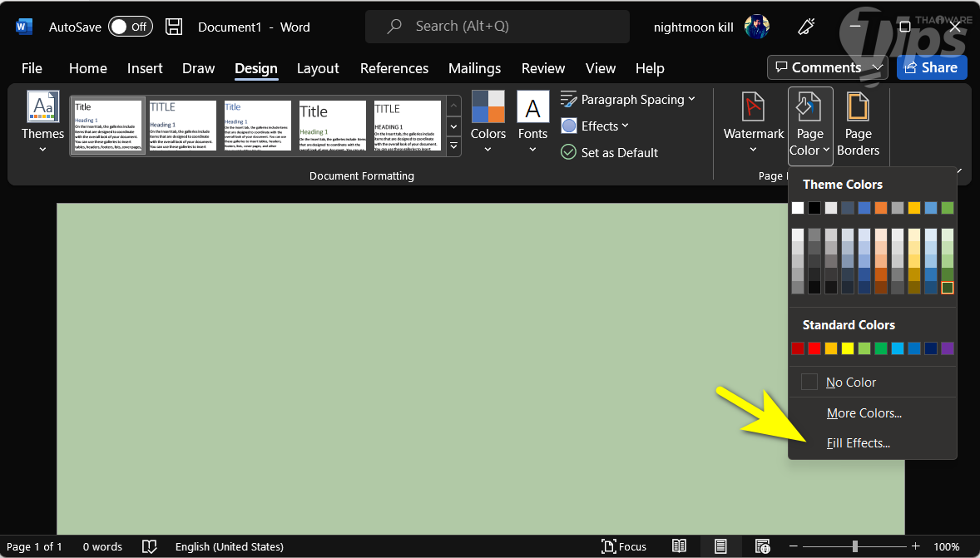Viewport: 980px width, 558px height.
Task: Select No Color option
Action: click(x=873, y=382)
